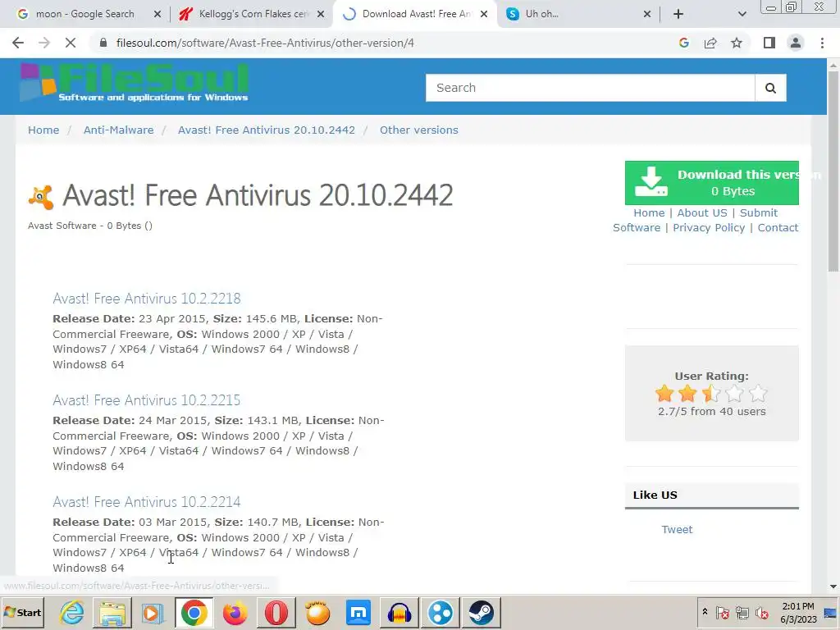This screenshot has width=840, height=630.
Task: Click the scrollbar down arrow
Action: click(833, 587)
